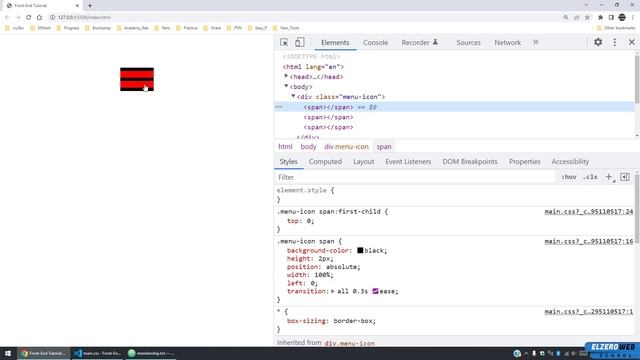Edit the width 100% value
Image resolution: width=640 pixels, height=360 pixels.
coord(322,275)
